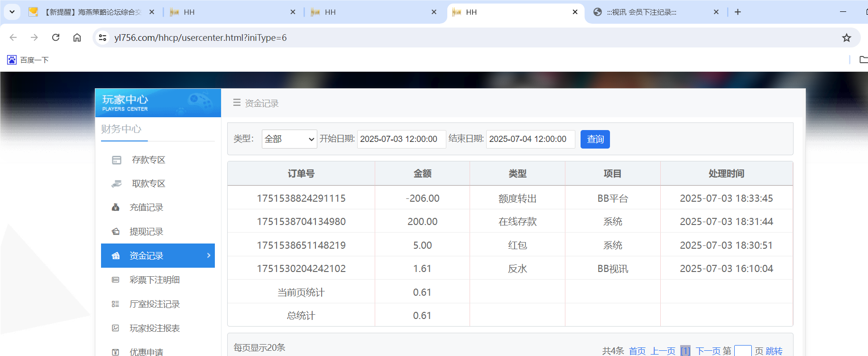Reload the page using the refresh button

pos(55,37)
